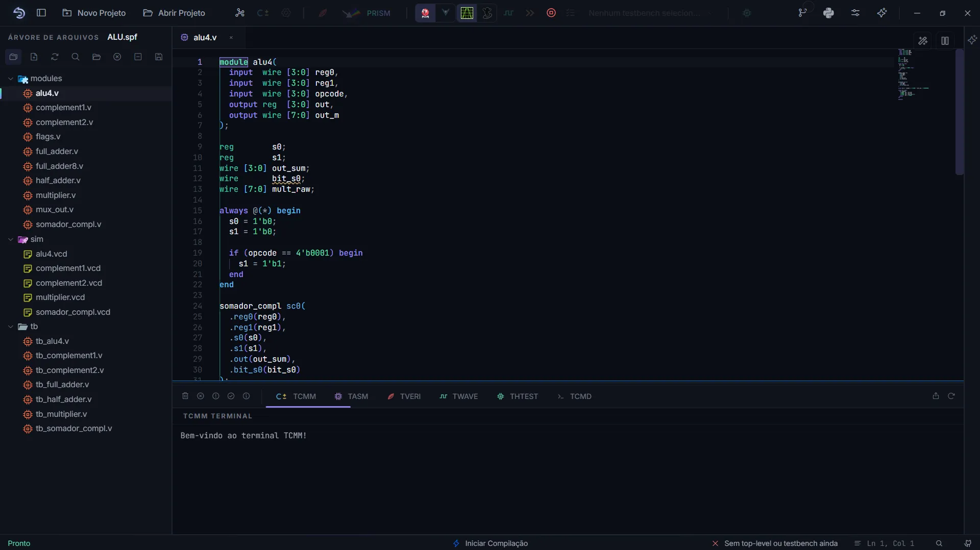The height and width of the screenshot is (550, 980).
Task: Collapse the sim folder
Action: (x=11, y=239)
